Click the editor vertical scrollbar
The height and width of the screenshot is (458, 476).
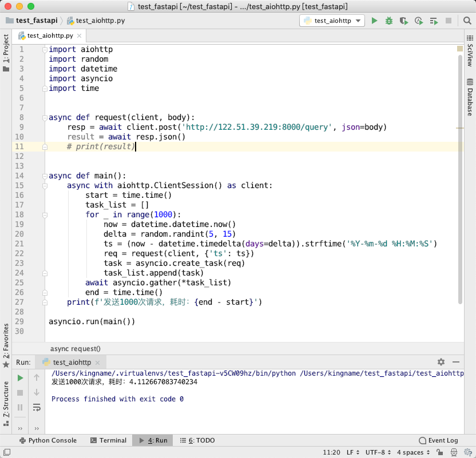[x=460, y=179]
